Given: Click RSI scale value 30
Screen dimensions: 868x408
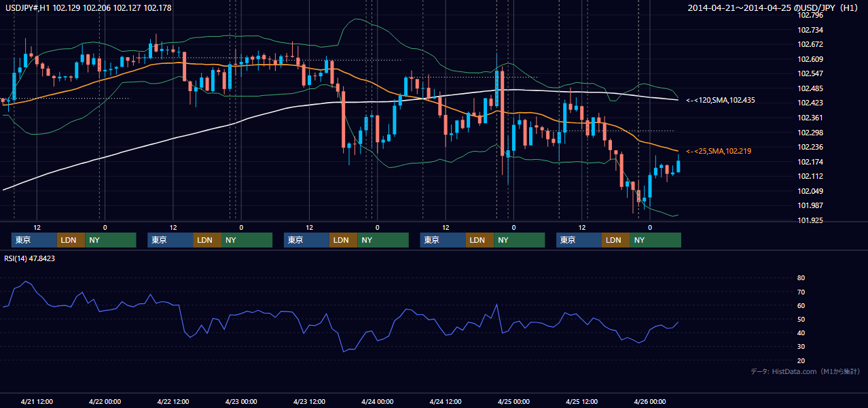Looking at the screenshot, I should click(801, 347).
